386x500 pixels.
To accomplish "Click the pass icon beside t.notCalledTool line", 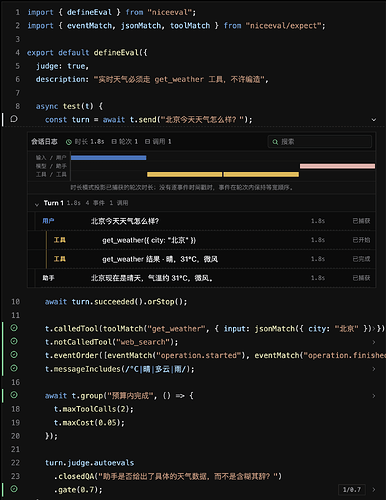I will click(x=14, y=341).
